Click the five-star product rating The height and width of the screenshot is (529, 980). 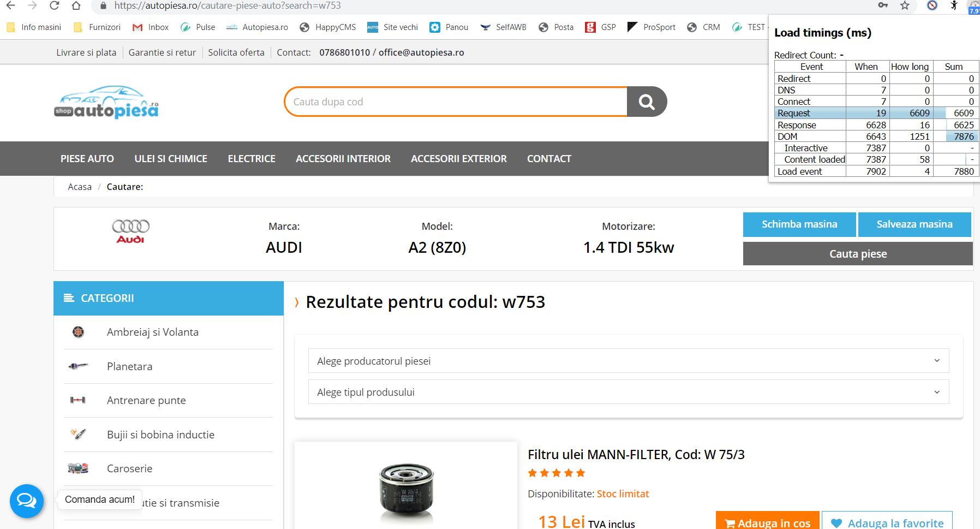click(x=557, y=473)
